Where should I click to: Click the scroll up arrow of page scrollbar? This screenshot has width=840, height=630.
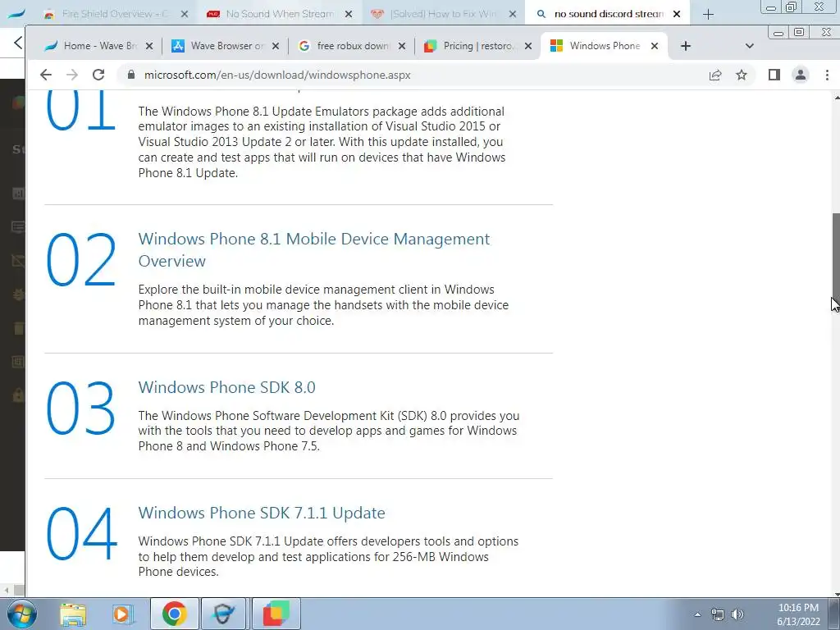(836, 97)
